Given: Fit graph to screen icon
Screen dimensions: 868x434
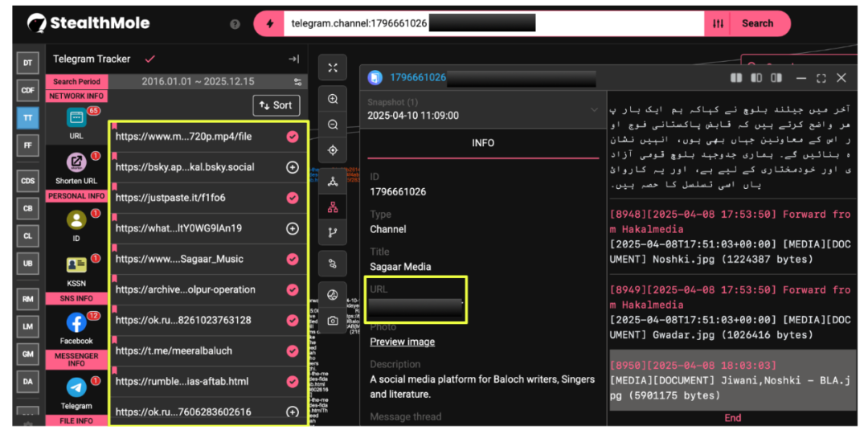Looking at the screenshot, I should point(333,68).
